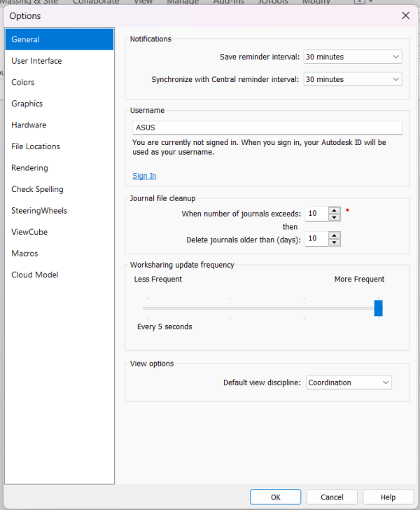Increase the journals exceeds count spinner
The width and height of the screenshot is (420, 510).
click(334, 210)
